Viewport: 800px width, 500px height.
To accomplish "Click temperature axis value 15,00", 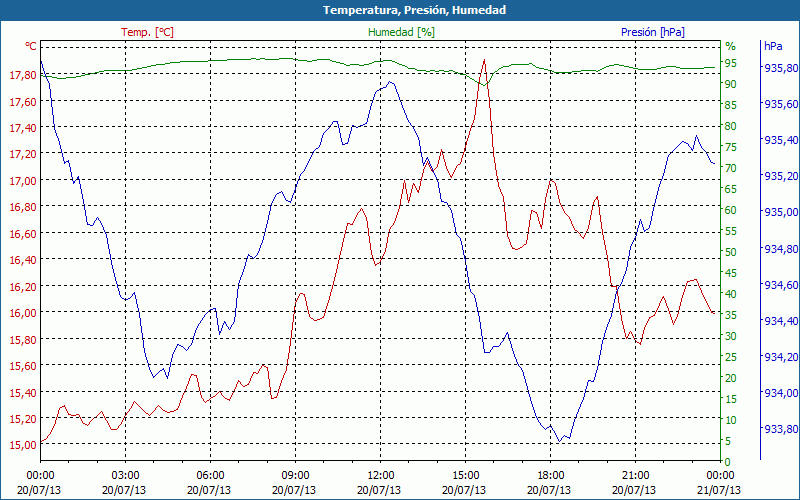I will (x=23, y=445).
